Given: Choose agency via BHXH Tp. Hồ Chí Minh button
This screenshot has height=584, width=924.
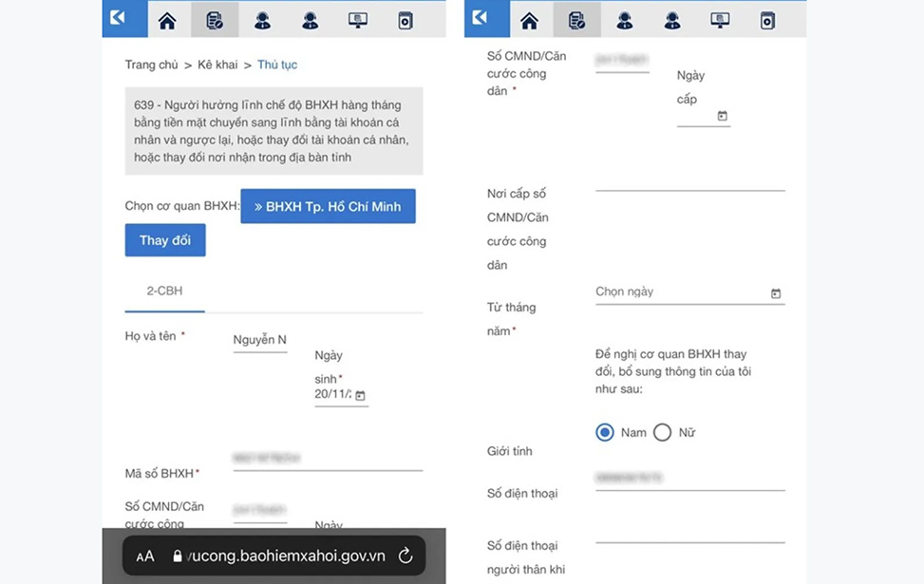Looking at the screenshot, I should click(328, 206).
